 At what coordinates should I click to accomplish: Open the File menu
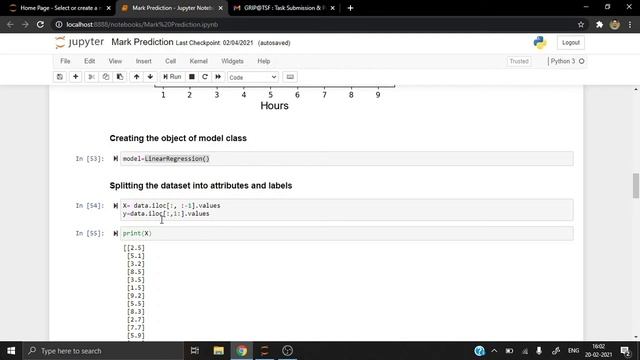[x=65, y=61]
